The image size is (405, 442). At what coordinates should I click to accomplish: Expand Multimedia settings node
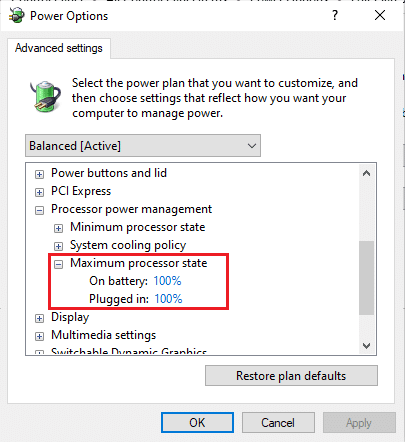39,336
